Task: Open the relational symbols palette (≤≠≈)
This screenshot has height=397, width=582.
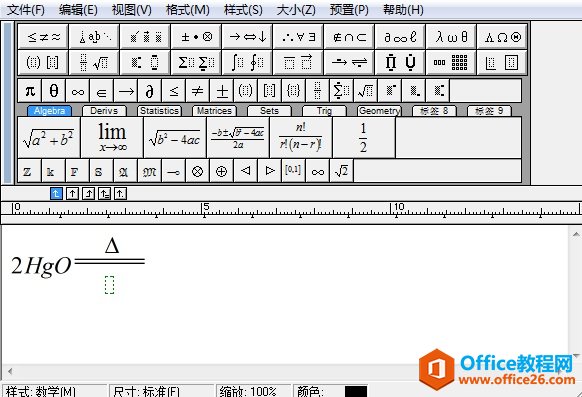Action: (x=43, y=36)
